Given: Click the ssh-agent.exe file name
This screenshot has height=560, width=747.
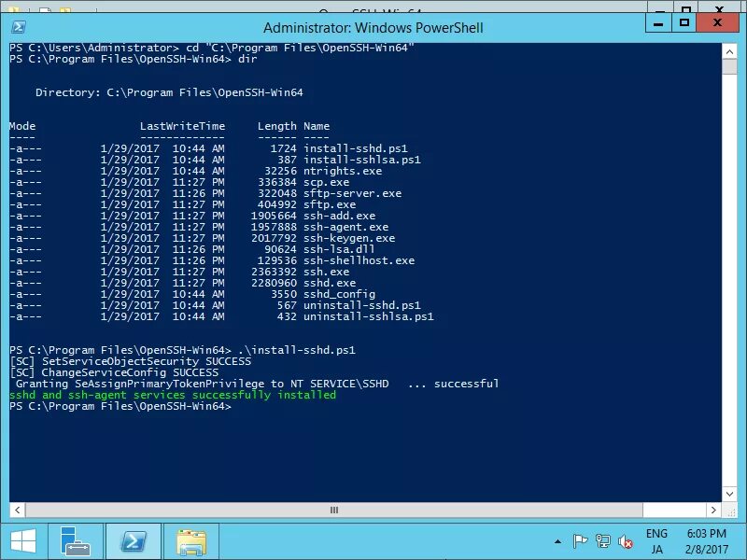Looking at the screenshot, I should pyautogui.click(x=345, y=227).
